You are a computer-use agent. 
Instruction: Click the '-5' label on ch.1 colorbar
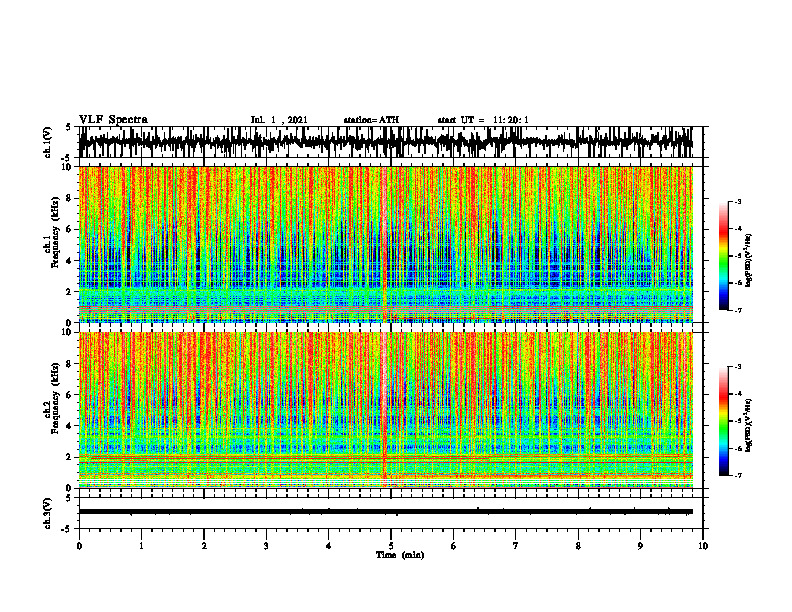pos(738,256)
